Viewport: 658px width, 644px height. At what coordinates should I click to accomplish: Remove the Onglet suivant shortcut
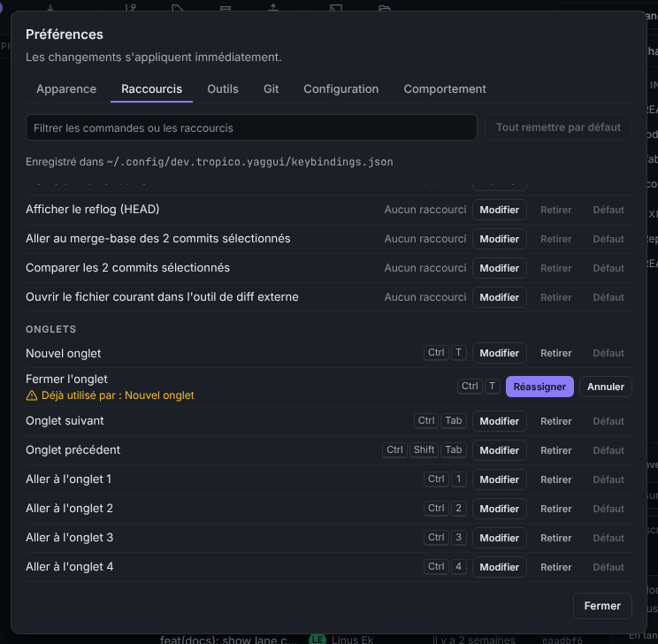pyautogui.click(x=555, y=421)
